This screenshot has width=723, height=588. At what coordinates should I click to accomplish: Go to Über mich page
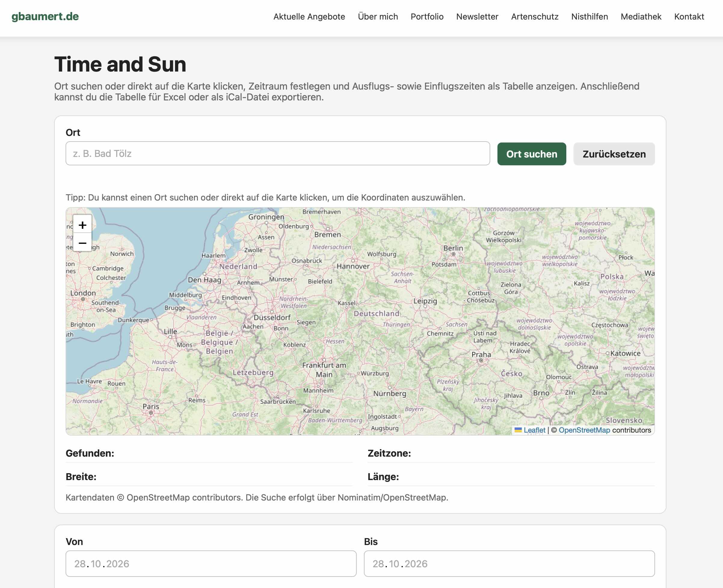coord(378,17)
